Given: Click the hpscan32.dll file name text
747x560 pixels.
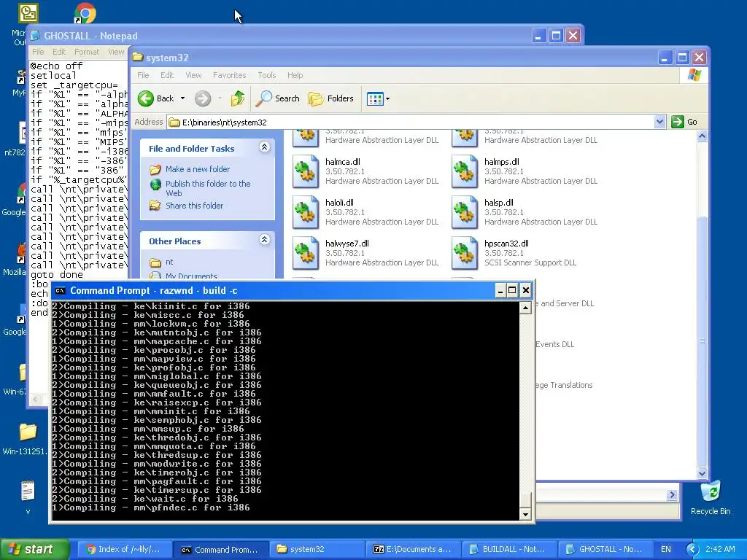Looking at the screenshot, I should [506, 244].
